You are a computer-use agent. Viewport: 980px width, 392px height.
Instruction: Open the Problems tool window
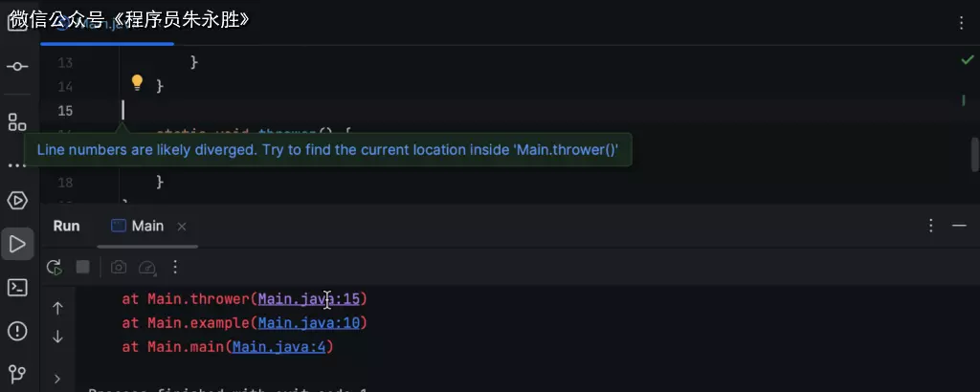[17, 331]
